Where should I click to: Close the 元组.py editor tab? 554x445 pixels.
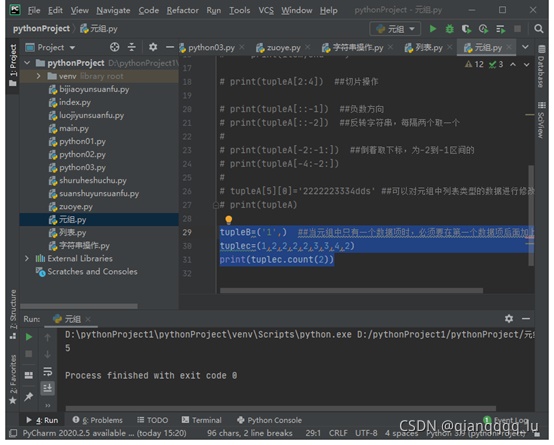(509, 47)
